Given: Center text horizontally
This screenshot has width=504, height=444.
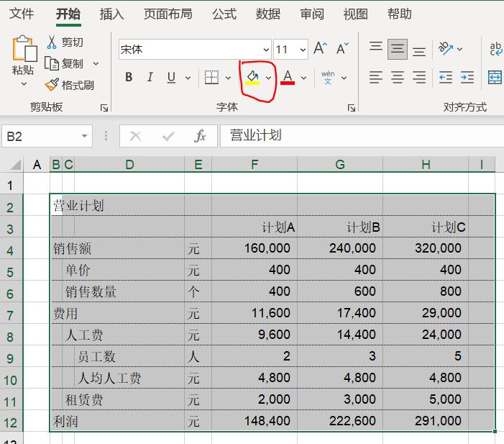Looking at the screenshot, I should (398, 77).
